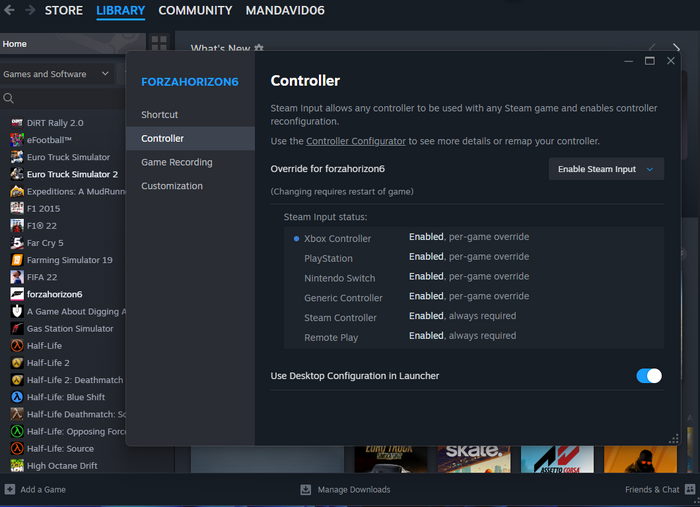Click the library search magnifier icon
Screen dimensions: 700x507
click(8, 98)
